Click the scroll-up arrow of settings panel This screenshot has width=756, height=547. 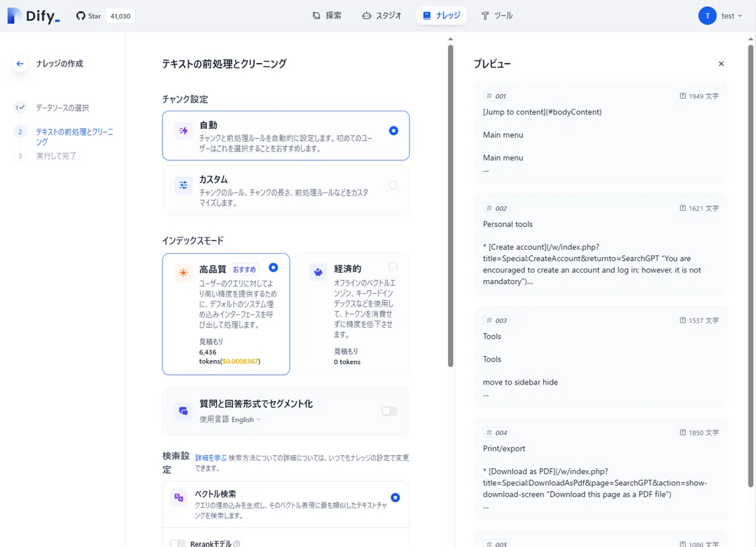pyautogui.click(x=450, y=39)
